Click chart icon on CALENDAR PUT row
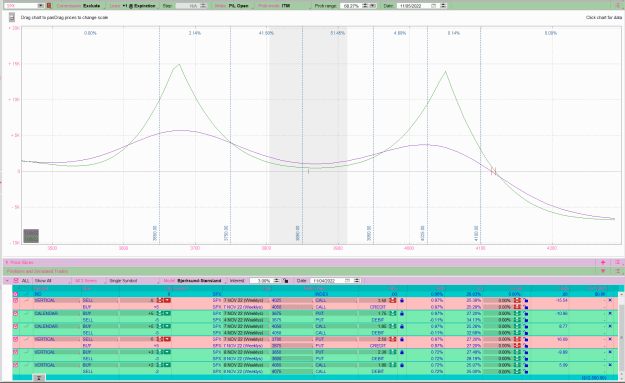The height and width of the screenshot is (383, 625). click(x=26, y=313)
